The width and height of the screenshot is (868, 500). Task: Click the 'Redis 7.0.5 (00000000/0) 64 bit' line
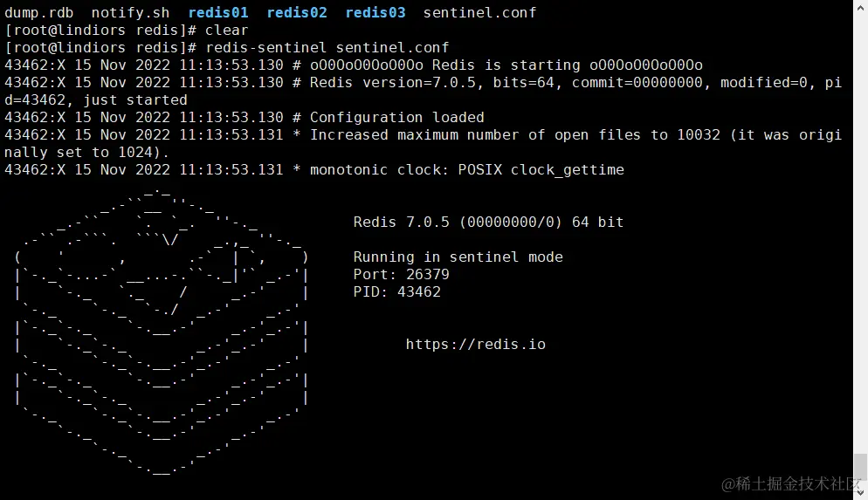(488, 223)
